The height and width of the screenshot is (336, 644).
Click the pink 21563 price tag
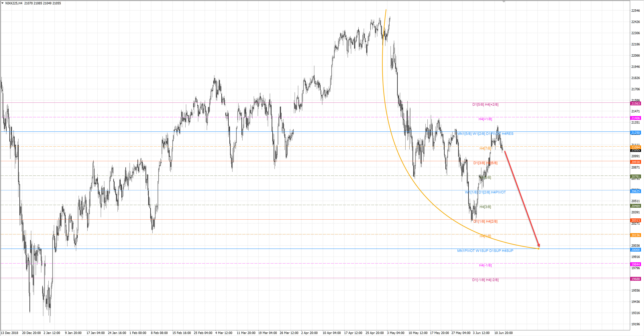635,104
